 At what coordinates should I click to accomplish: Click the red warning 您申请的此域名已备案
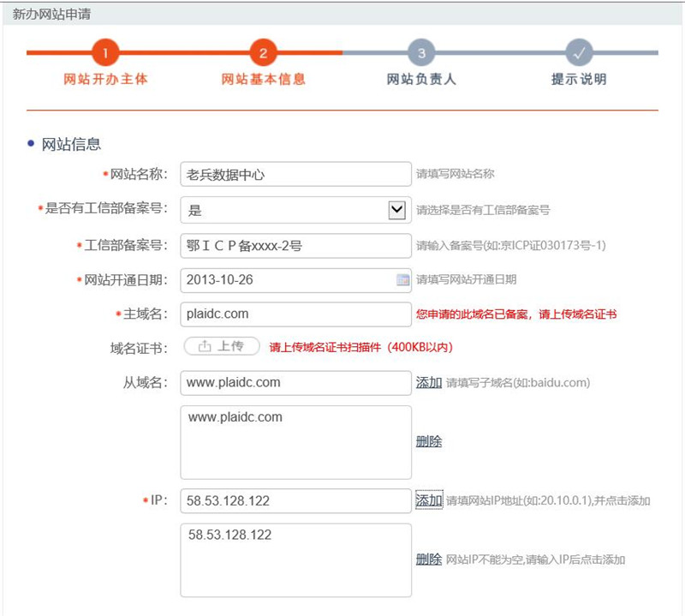[516, 314]
